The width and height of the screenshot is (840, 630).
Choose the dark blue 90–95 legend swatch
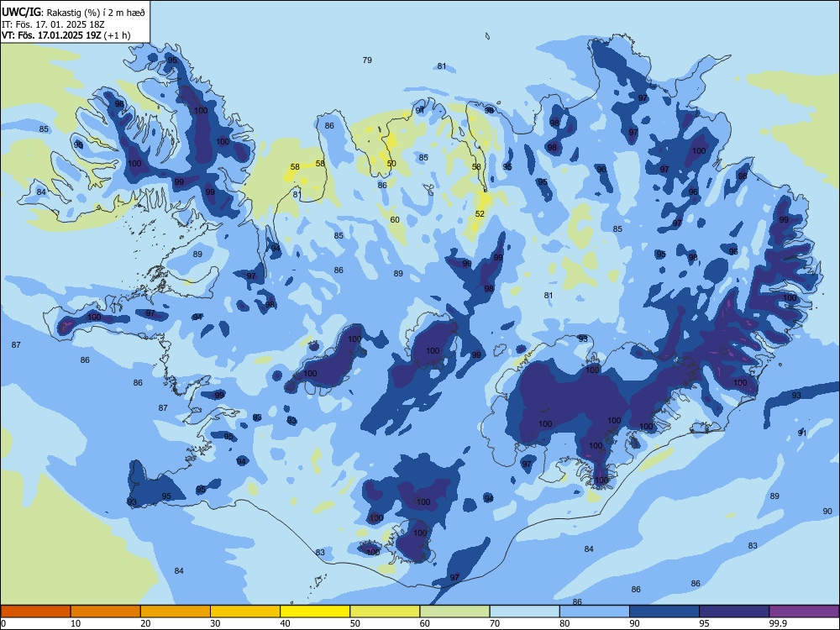click(x=664, y=612)
